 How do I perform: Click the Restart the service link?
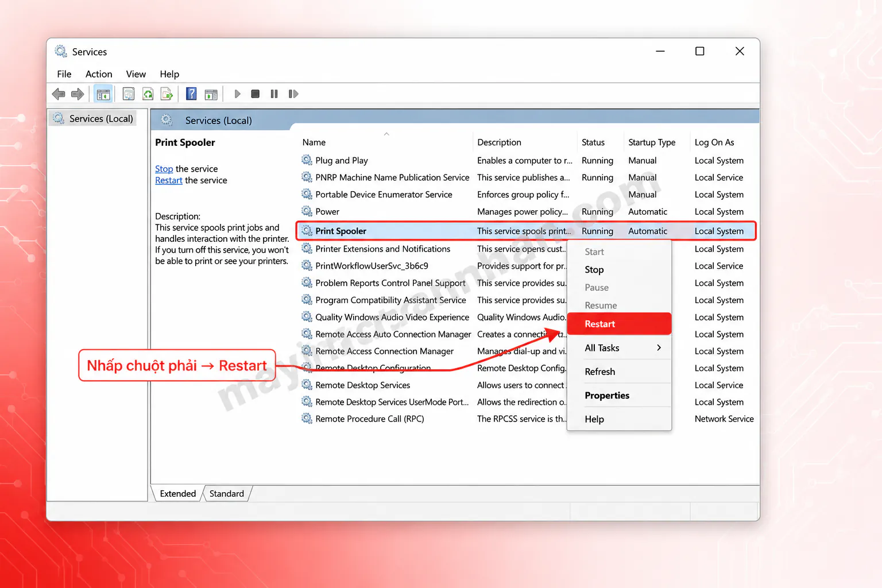pyautogui.click(x=169, y=180)
